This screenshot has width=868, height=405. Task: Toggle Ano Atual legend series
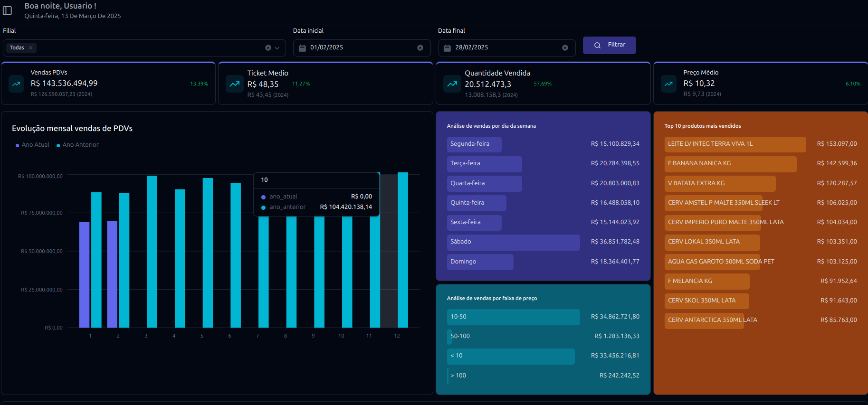[x=33, y=145]
